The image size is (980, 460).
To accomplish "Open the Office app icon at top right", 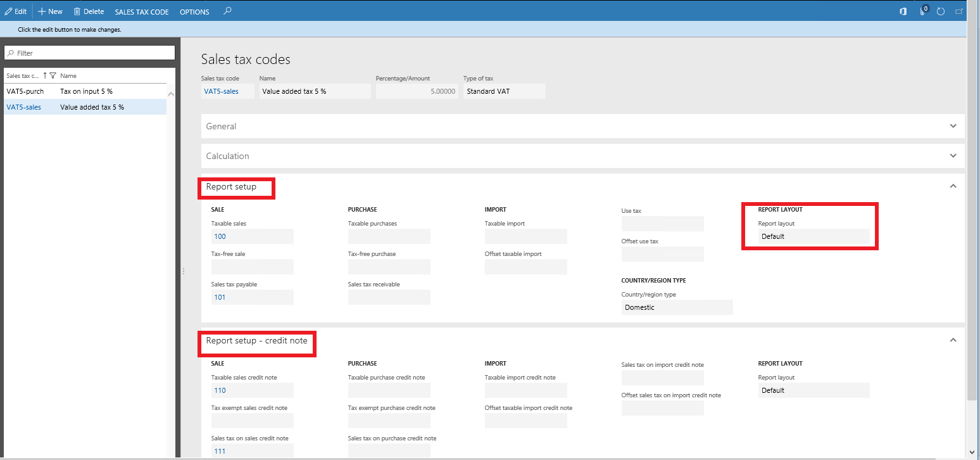I will coord(903,11).
